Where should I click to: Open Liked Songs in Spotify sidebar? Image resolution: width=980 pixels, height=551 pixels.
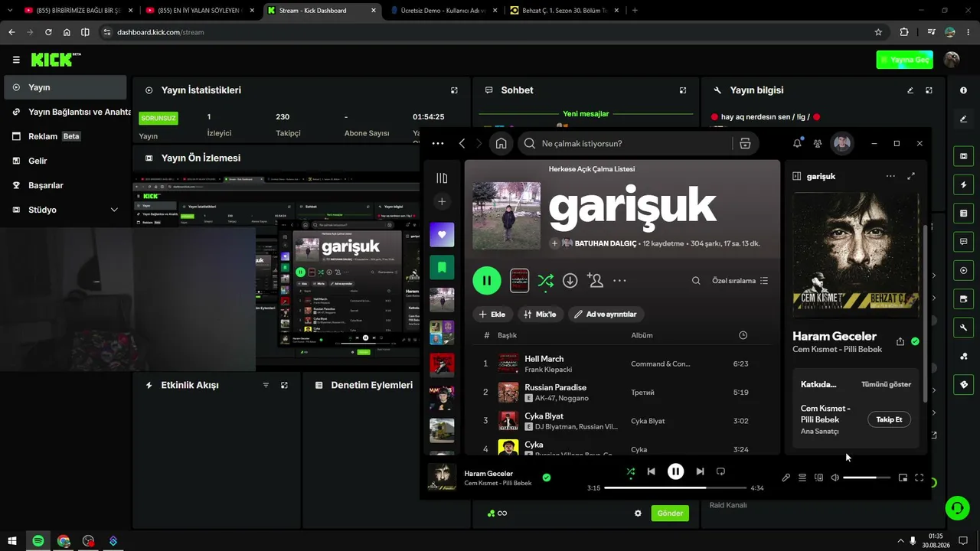coord(442,235)
